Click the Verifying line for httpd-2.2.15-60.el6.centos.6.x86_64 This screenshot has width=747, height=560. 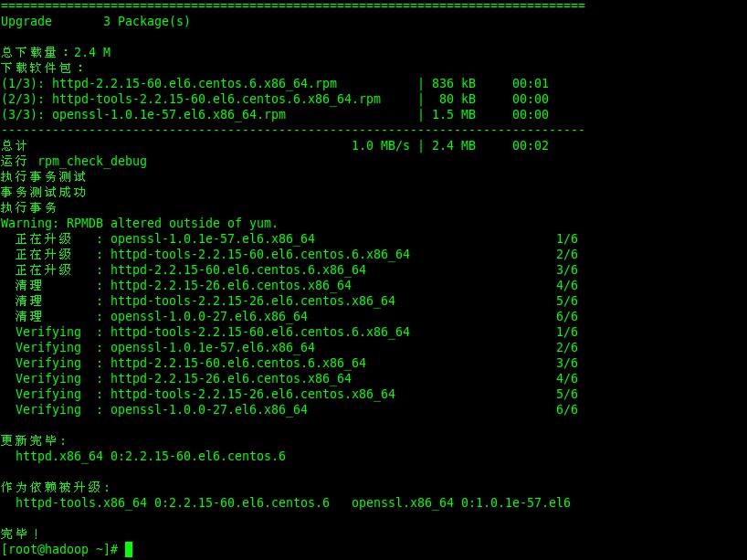pyautogui.click(x=296, y=363)
